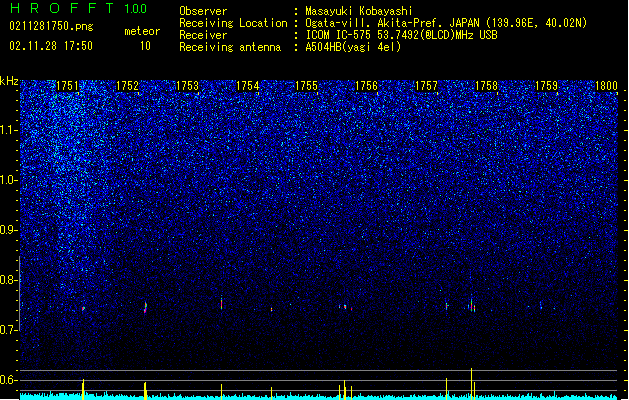Image resolution: width=629 pixels, height=400 pixels.
Task: Click the 1755 time marker
Action: [x=306, y=86]
